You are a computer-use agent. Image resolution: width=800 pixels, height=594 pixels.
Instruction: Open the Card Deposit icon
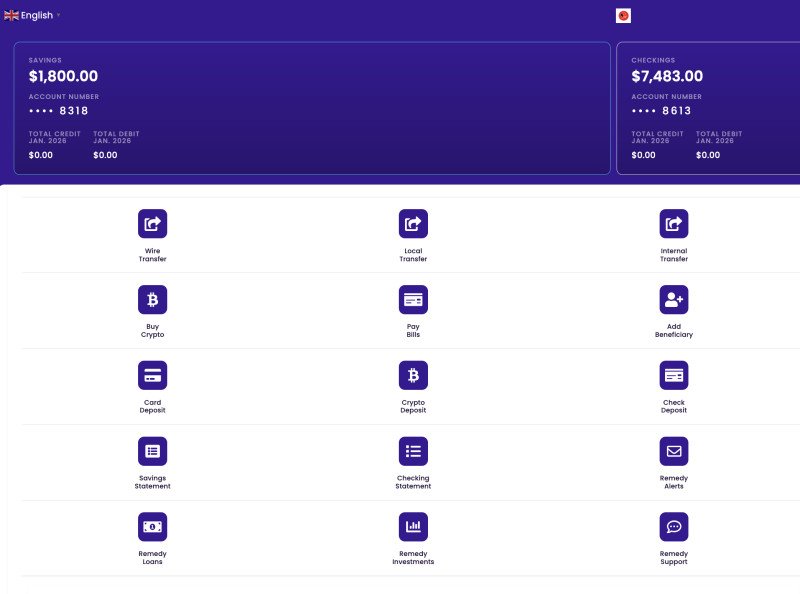coord(152,376)
